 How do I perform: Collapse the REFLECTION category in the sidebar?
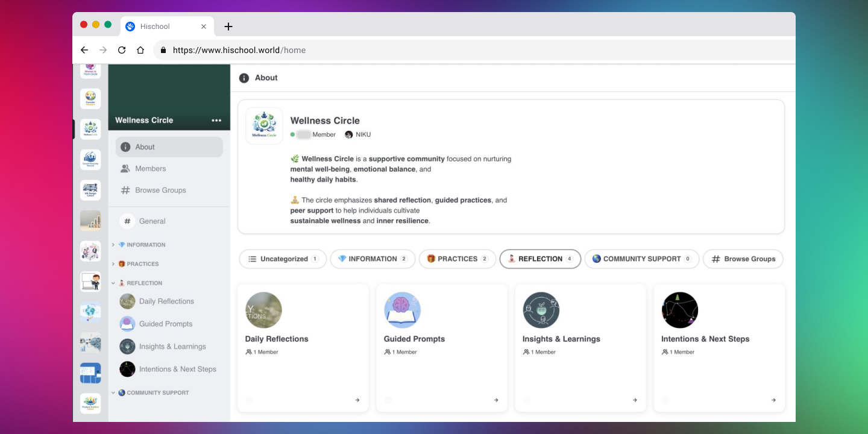tap(113, 283)
